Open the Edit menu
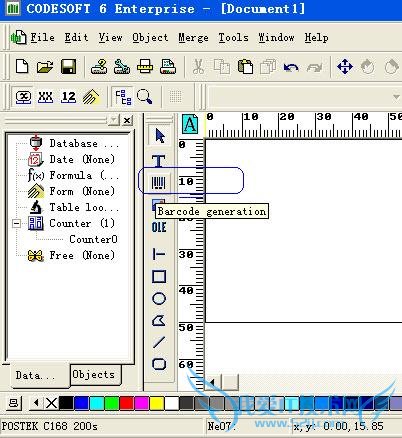The width and height of the screenshot is (402, 438). (x=76, y=37)
